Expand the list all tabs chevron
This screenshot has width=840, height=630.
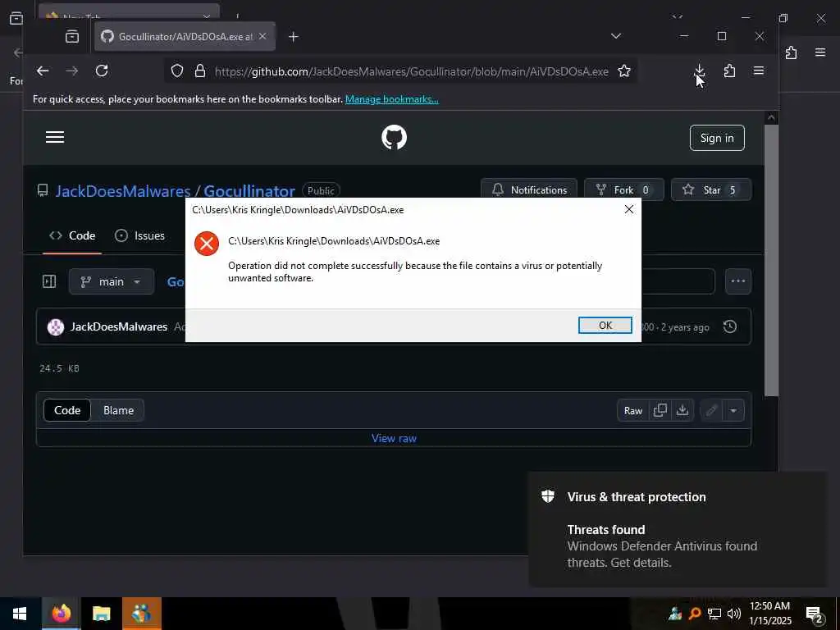[616, 36]
